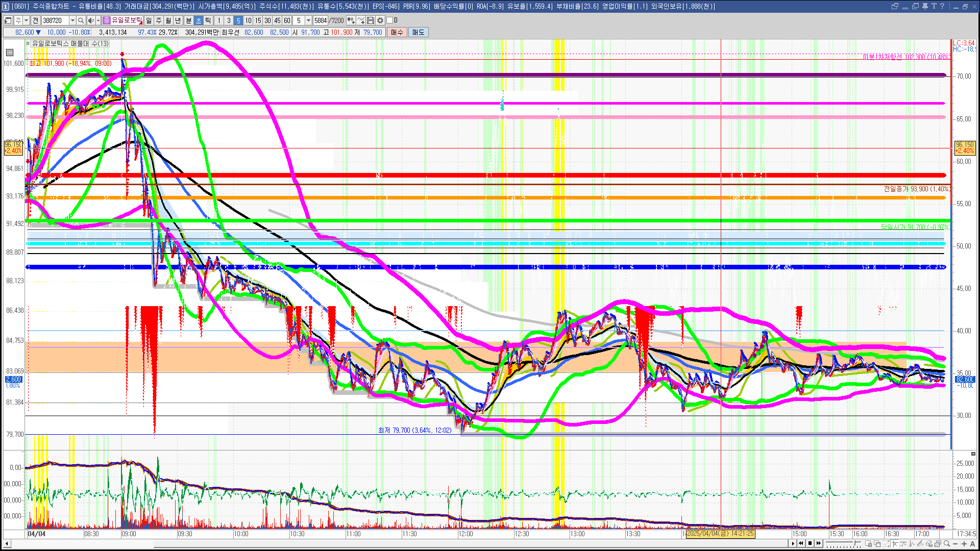Click the add indicator candlestick icon
Screen dimensions: 980x551
click(x=351, y=20)
